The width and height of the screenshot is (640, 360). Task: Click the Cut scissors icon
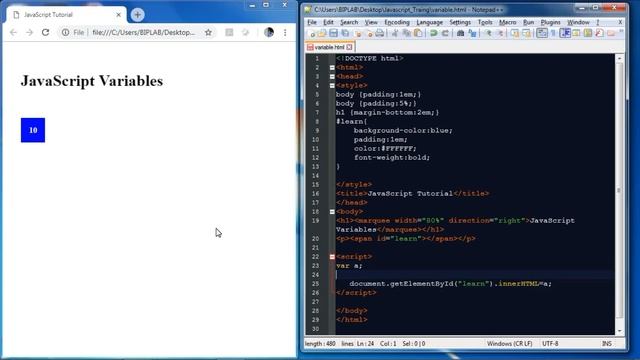coord(395,33)
